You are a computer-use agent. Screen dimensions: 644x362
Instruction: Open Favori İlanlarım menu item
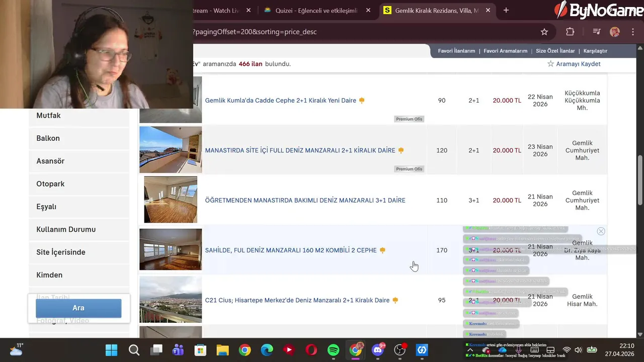456,51
